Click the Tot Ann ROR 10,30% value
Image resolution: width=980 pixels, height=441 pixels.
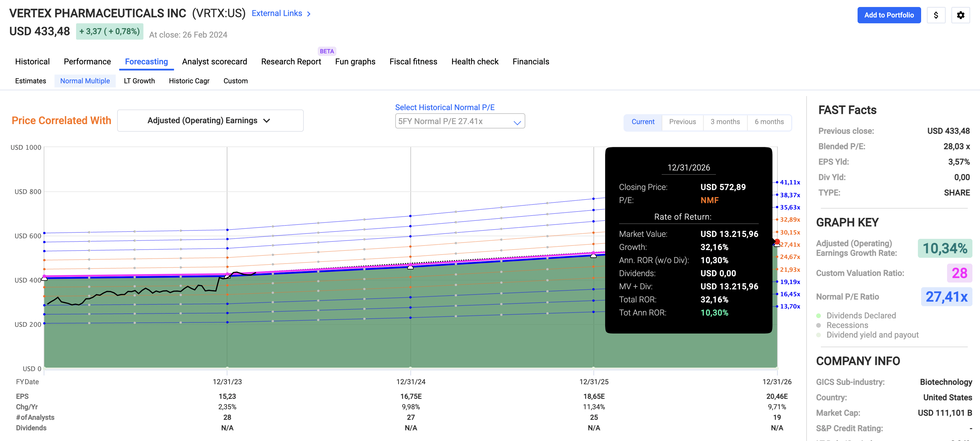tap(714, 313)
